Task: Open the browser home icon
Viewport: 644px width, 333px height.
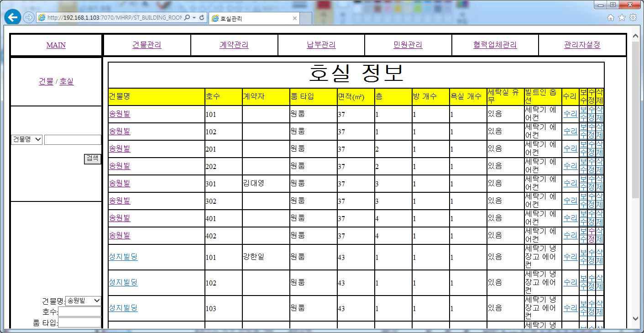Action: (x=611, y=17)
